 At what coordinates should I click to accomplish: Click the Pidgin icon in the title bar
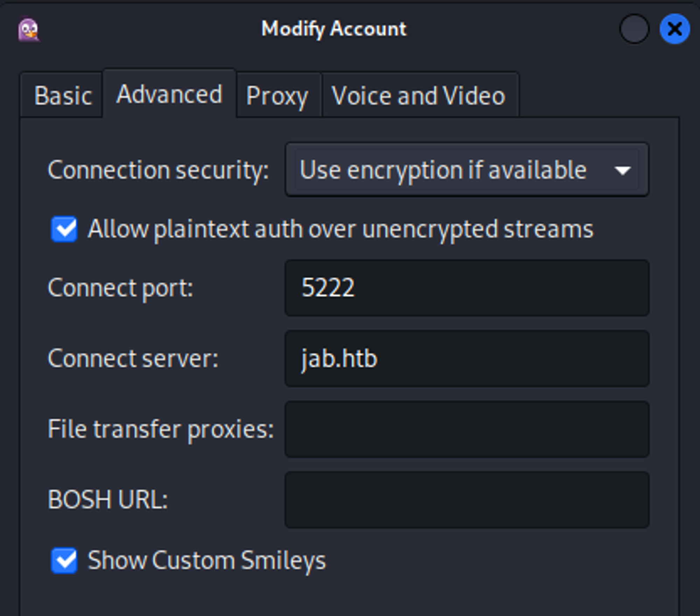[29, 30]
